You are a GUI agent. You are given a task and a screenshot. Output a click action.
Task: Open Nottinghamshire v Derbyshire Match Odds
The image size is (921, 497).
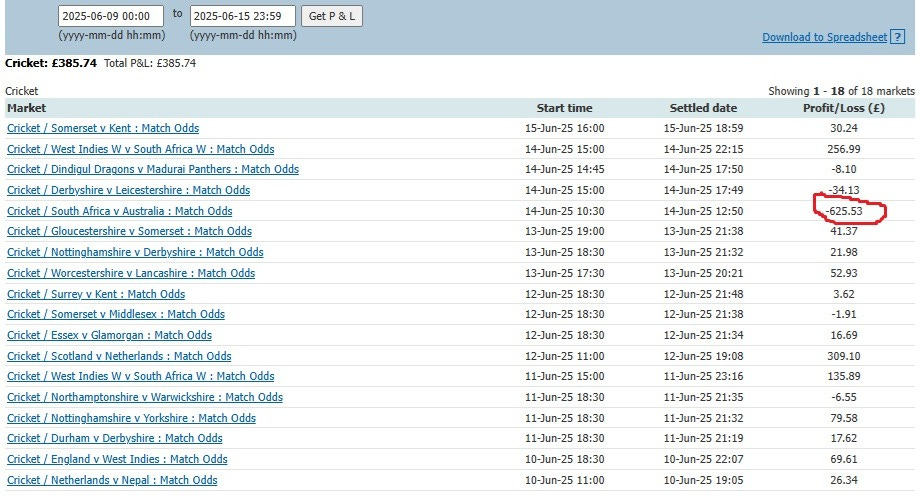(135, 252)
